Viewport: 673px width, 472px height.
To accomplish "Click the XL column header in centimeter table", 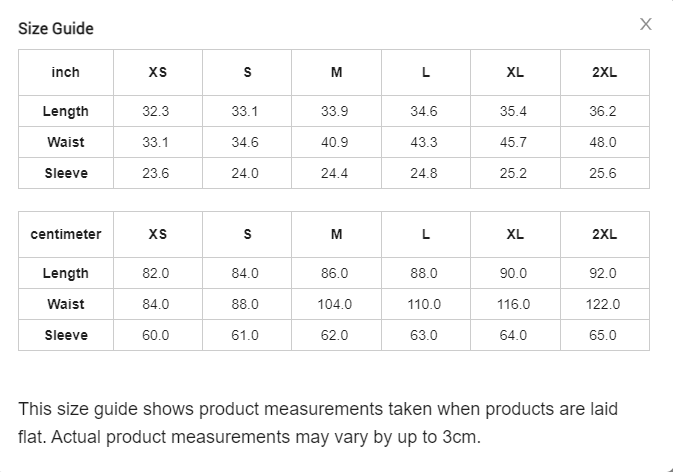I will (514, 235).
